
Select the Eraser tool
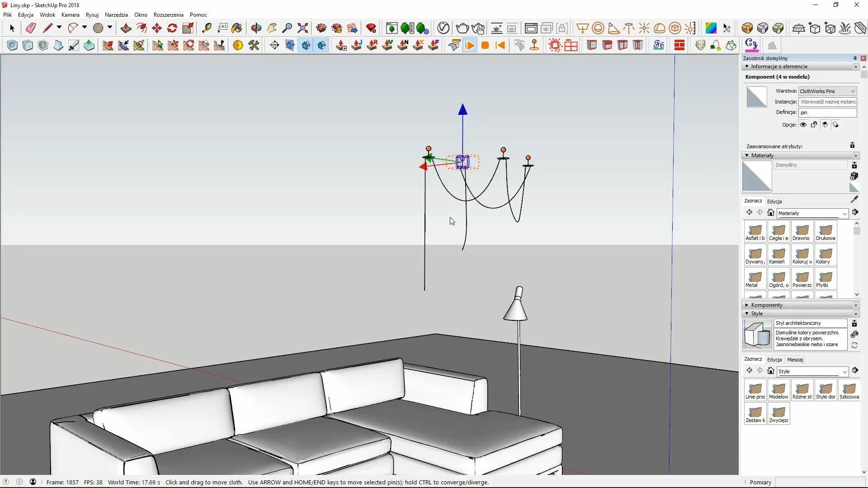31,28
